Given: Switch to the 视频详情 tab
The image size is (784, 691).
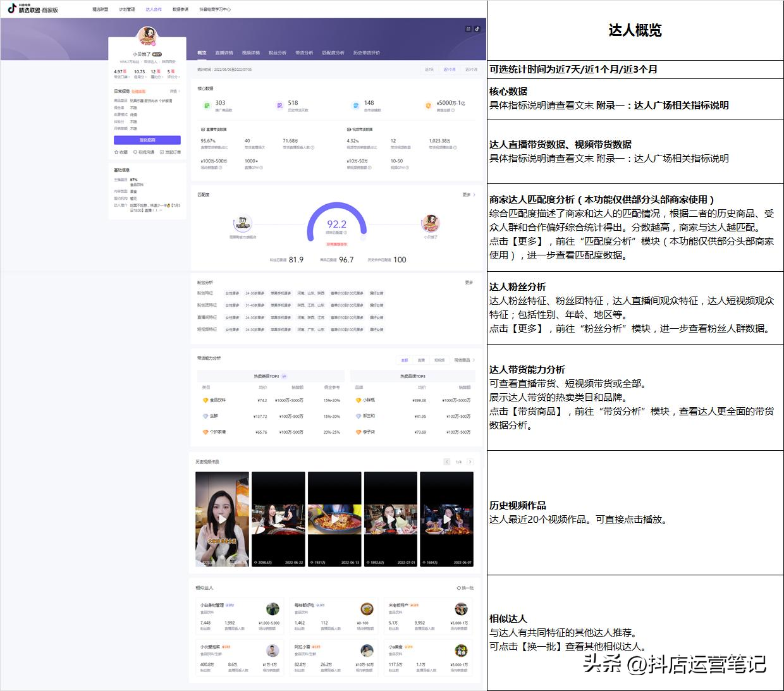Looking at the screenshot, I should tap(251, 52).
